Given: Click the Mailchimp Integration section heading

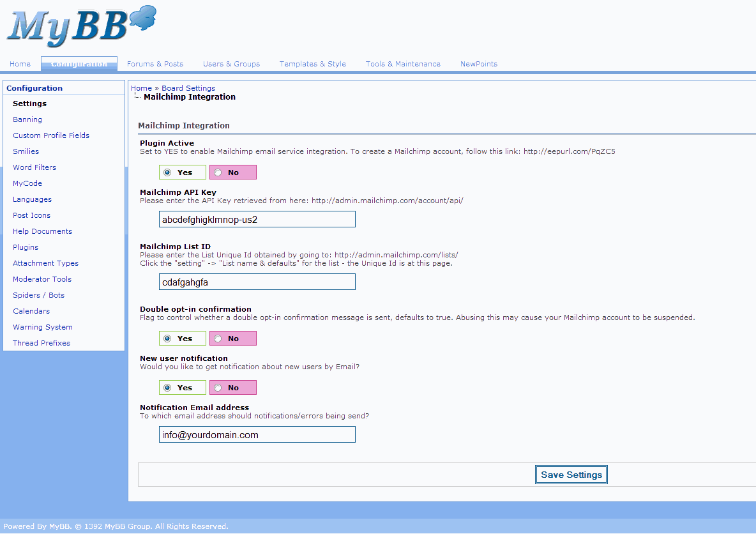Looking at the screenshot, I should click(x=184, y=125).
